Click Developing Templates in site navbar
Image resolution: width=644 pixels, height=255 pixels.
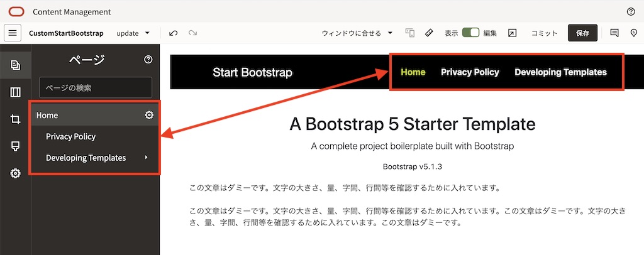[560, 72]
